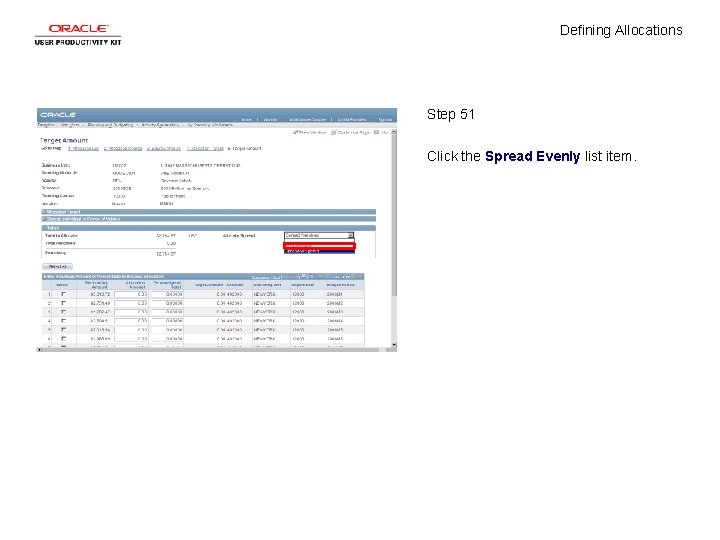The height and width of the screenshot is (540, 720).
Task: Click the horizontal scrollbar left arrow
Action: click(39, 350)
